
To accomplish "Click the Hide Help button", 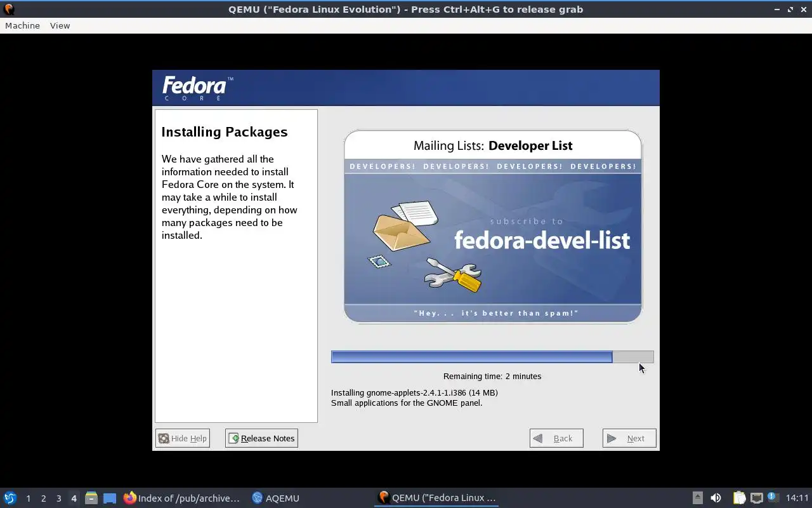I will point(182,438).
